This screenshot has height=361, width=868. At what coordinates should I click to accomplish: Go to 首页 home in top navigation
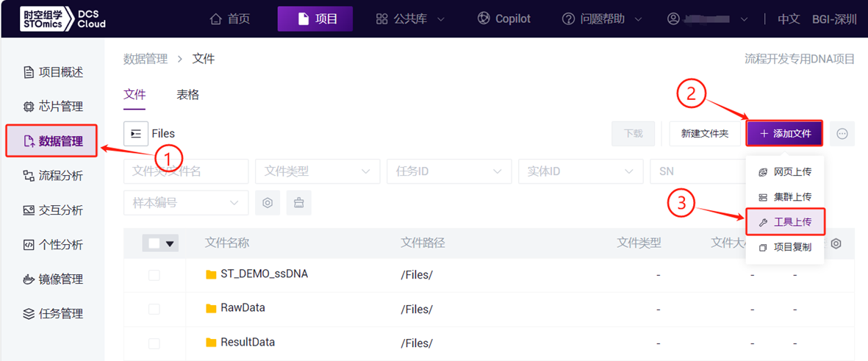click(230, 19)
